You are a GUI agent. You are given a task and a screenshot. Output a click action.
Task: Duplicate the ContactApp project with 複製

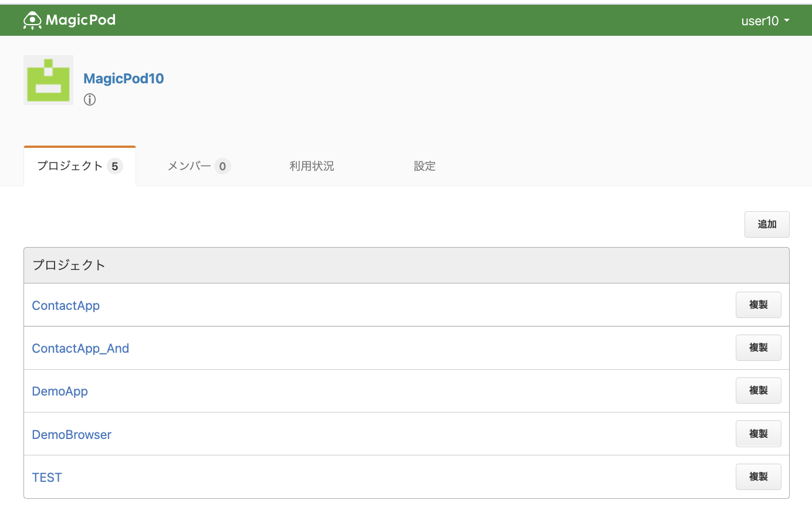pos(758,305)
